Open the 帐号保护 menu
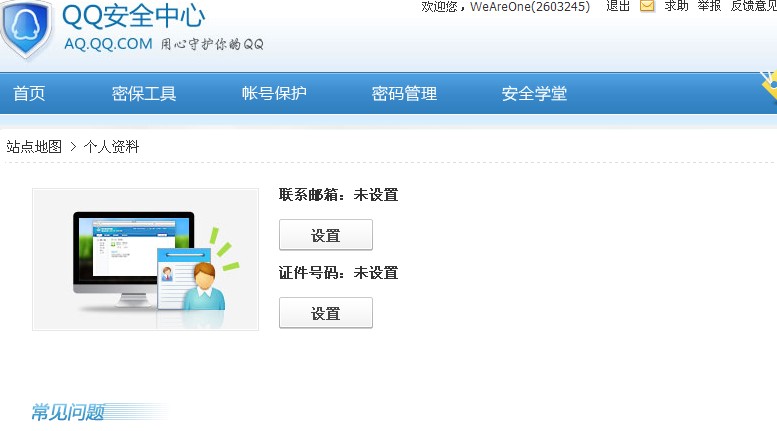This screenshot has width=777, height=431. (274, 93)
